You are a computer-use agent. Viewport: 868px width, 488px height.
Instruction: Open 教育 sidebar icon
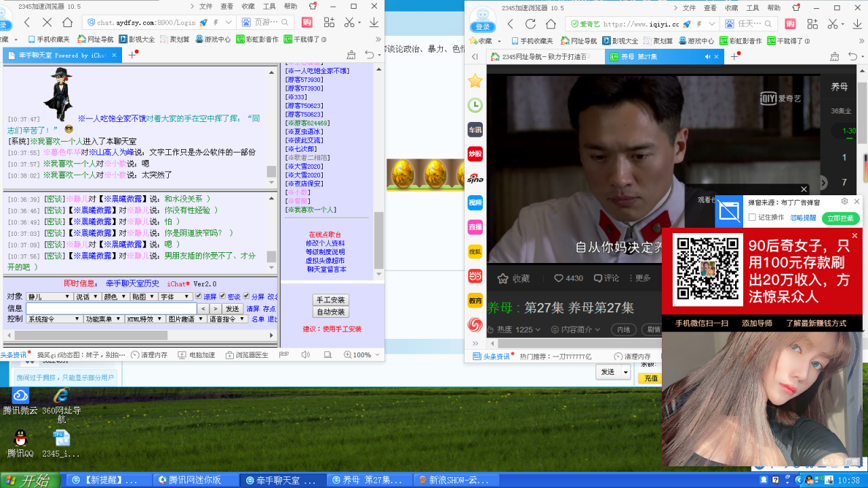pyautogui.click(x=475, y=300)
